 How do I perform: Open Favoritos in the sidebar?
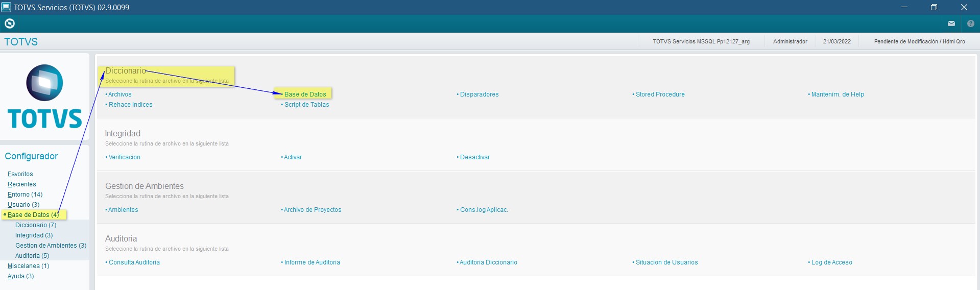20,174
